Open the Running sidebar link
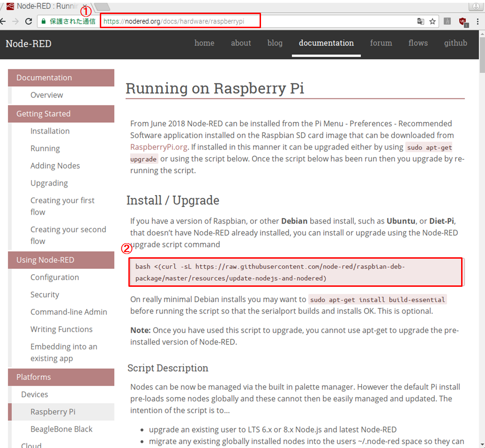485x448 pixels. click(45, 149)
